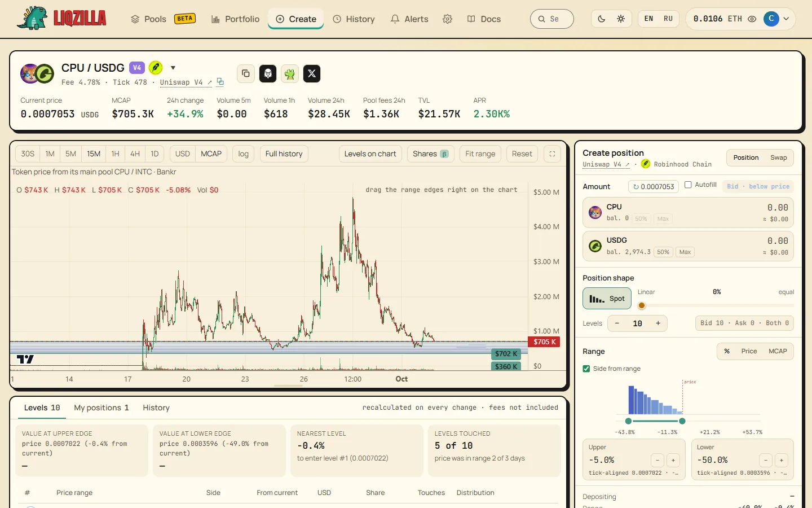Switch language to RU
Image resolution: width=812 pixels, height=508 pixels.
point(668,19)
